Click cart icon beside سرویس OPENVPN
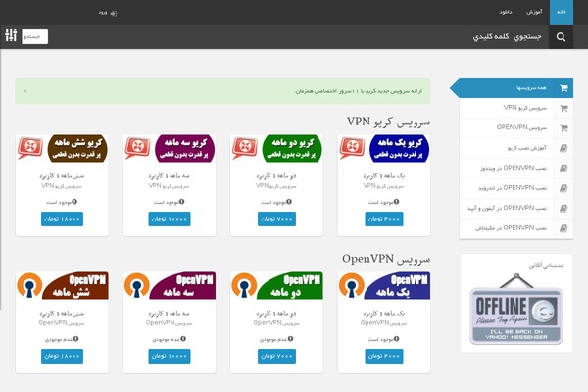Image resolution: width=588 pixels, height=392 pixels. point(563,128)
